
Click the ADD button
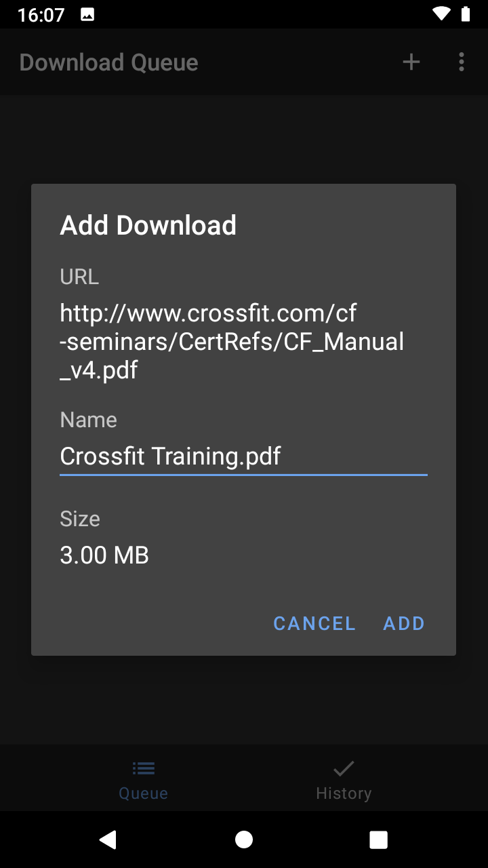(x=404, y=623)
